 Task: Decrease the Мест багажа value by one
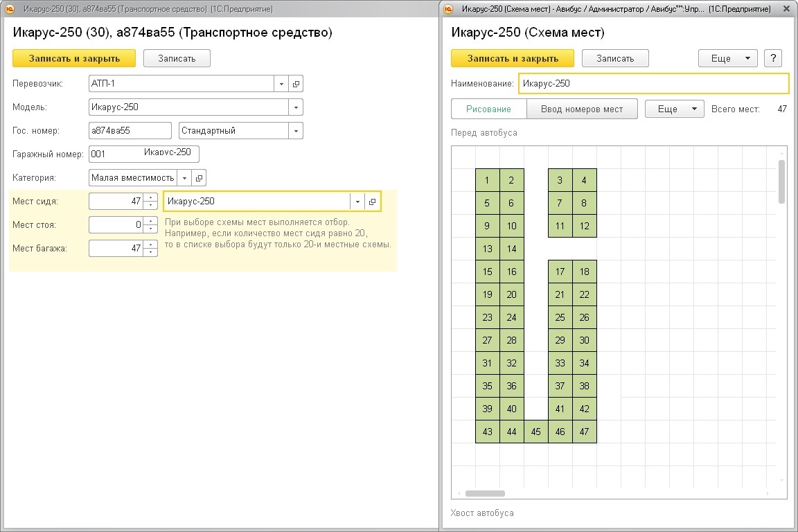[150, 252]
